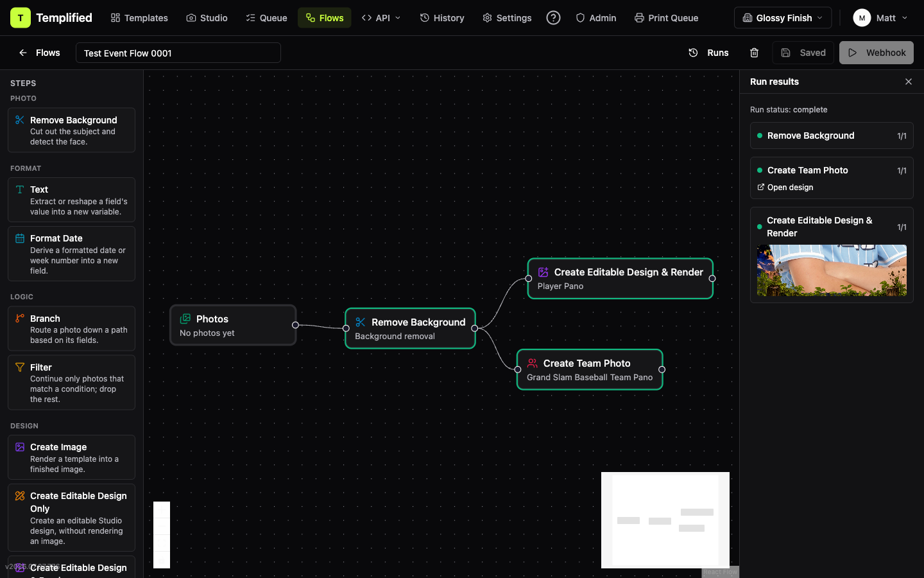
Task: Select the Text step in sidebar
Action: pos(71,200)
